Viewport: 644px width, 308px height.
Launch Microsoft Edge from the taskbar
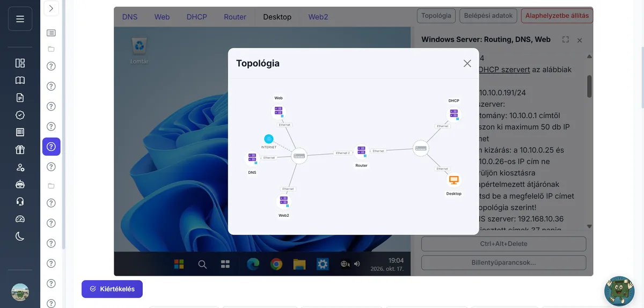click(x=253, y=264)
